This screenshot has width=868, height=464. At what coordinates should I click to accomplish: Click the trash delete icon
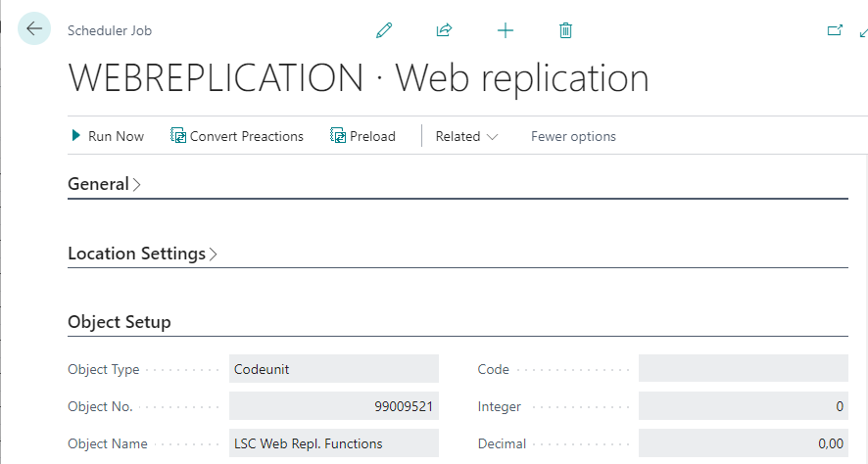tap(565, 30)
